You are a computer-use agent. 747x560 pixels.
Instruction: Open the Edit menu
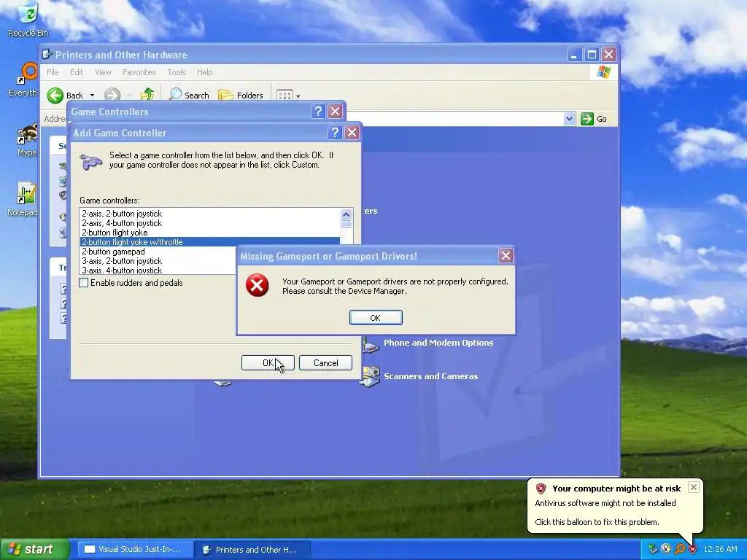(x=76, y=72)
